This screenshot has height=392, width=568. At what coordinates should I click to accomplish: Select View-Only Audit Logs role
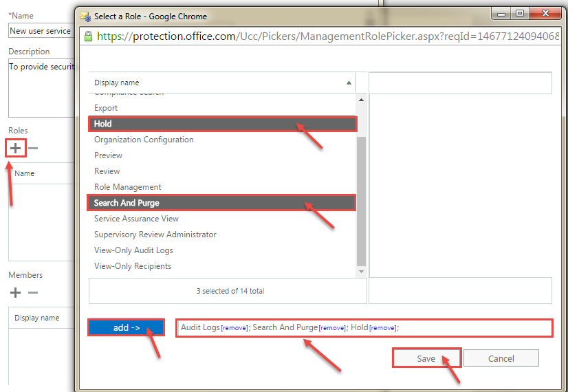pyautogui.click(x=222, y=250)
